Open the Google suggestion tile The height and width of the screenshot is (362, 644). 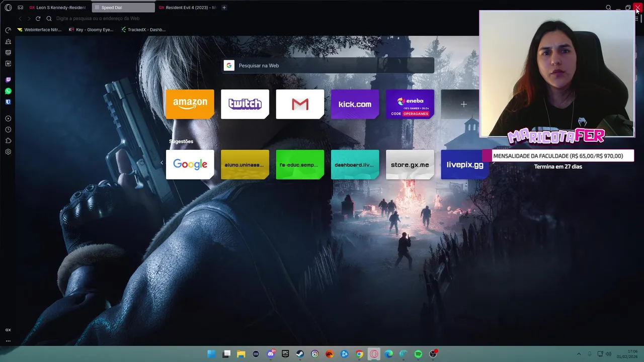(190, 164)
